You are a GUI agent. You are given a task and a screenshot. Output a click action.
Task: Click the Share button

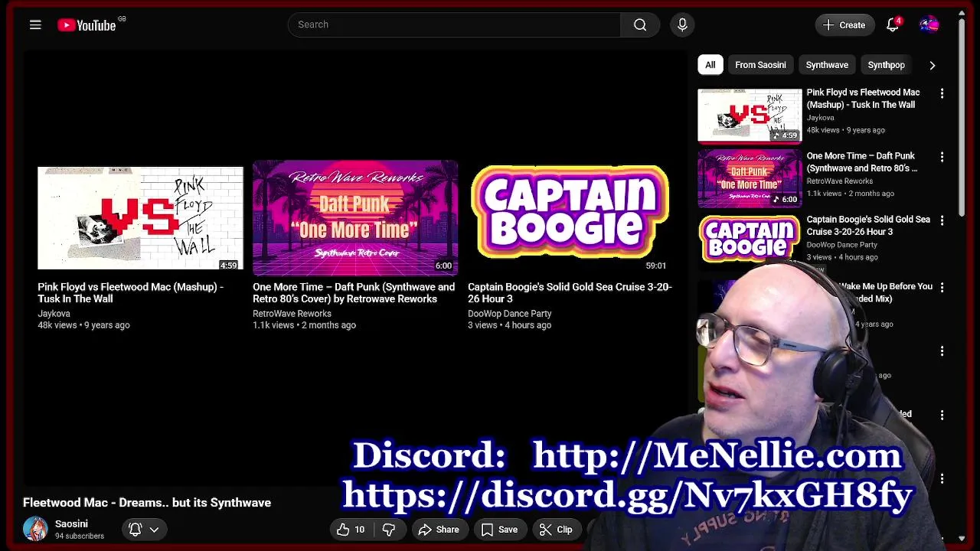(438, 530)
